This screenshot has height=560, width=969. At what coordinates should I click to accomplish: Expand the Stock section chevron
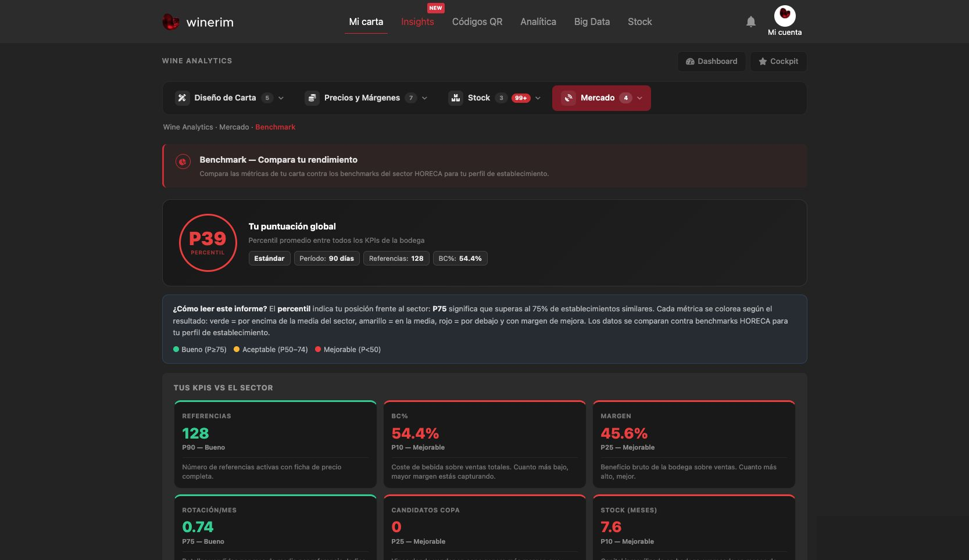[x=538, y=98]
